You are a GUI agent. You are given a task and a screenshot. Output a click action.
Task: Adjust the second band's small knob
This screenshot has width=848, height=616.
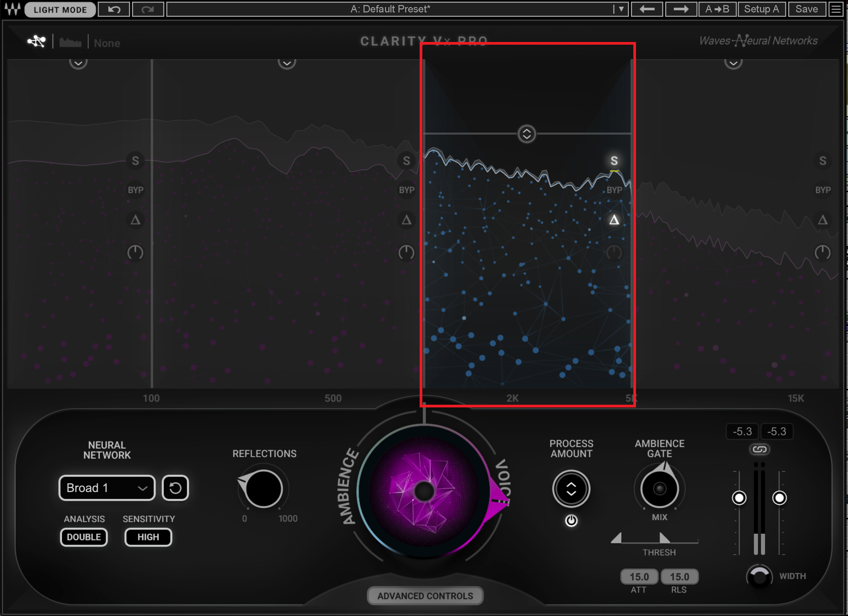tap(407, 253)
